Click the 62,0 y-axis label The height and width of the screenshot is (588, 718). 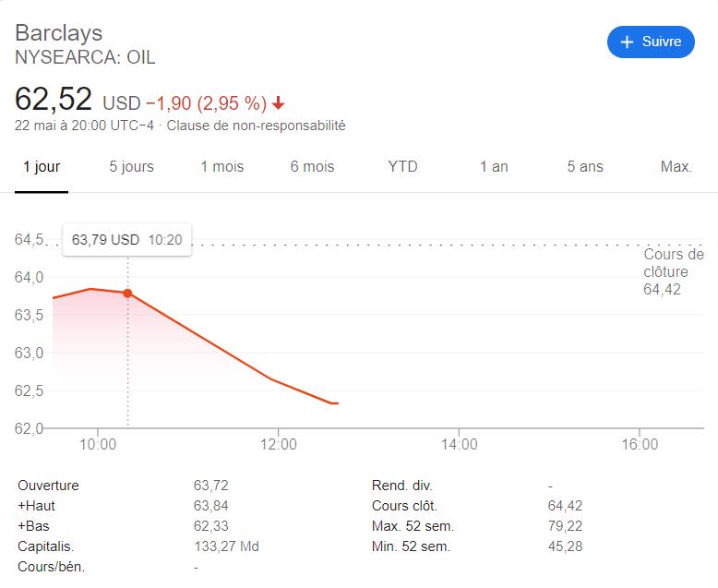coord(29,428)
